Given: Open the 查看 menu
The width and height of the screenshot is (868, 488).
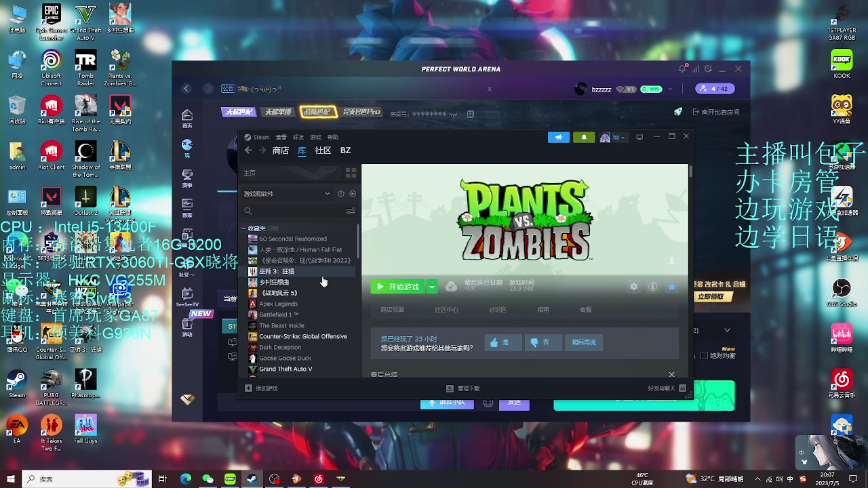Looking at the screenshot, I should tap(281, 137).
